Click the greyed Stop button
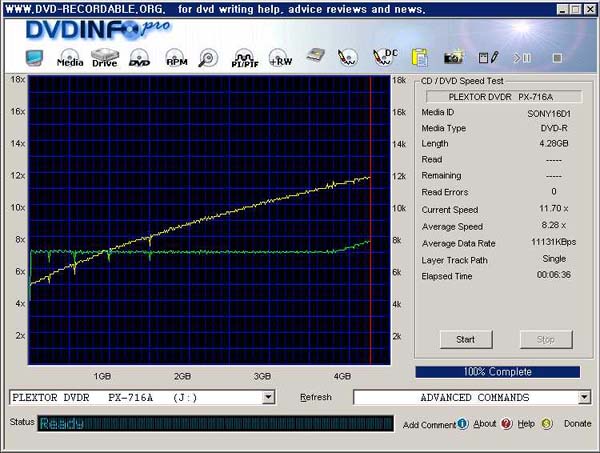This screenshot has height=453, width=600. click(546, 339)
